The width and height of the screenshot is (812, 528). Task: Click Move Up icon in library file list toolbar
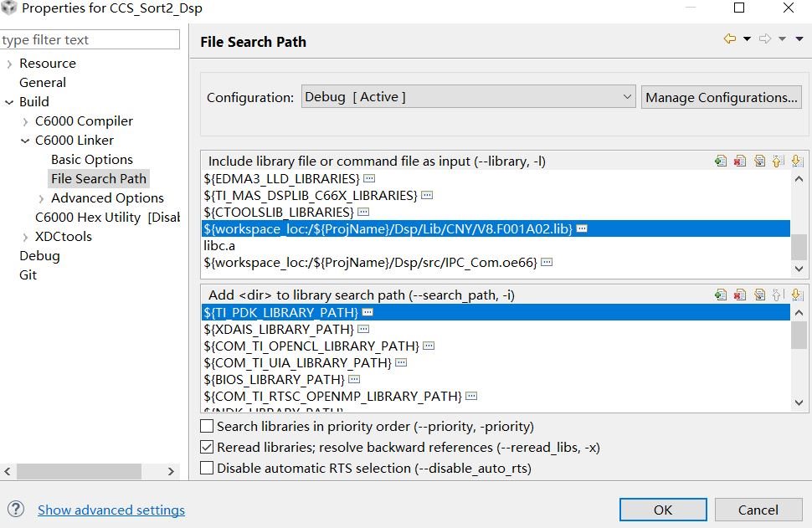coord(777,161)
